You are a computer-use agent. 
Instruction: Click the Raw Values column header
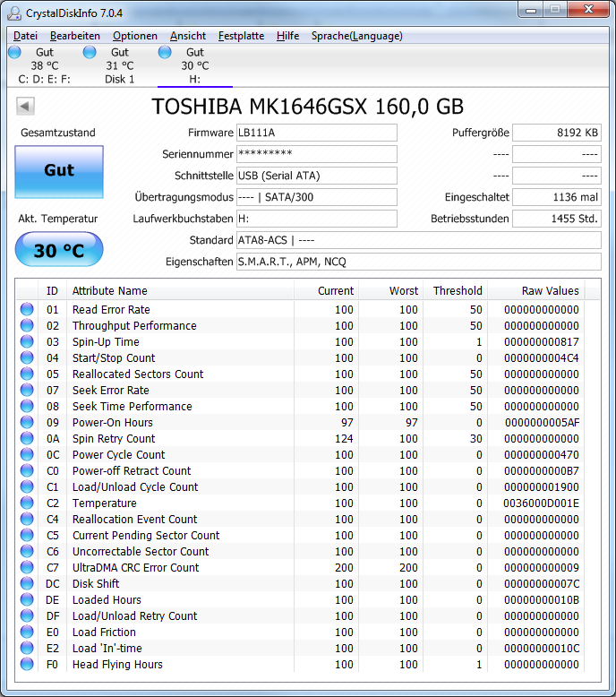(536, 290)
